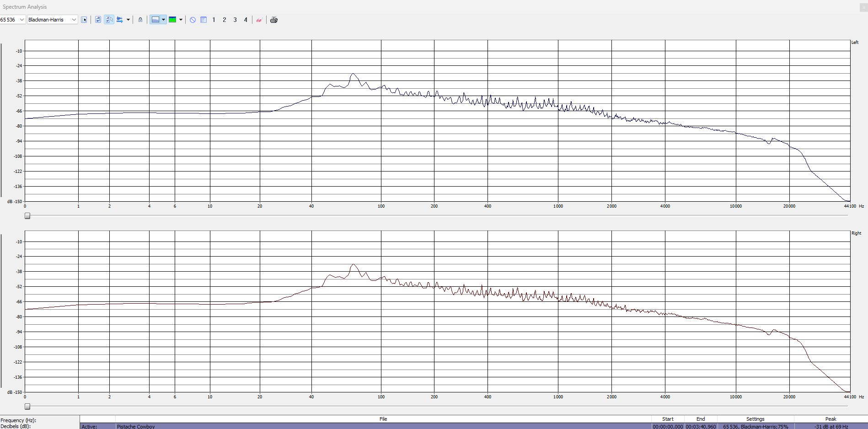
Task: Toggle auto-refresh with cursor button
Action: coord(109,20)
